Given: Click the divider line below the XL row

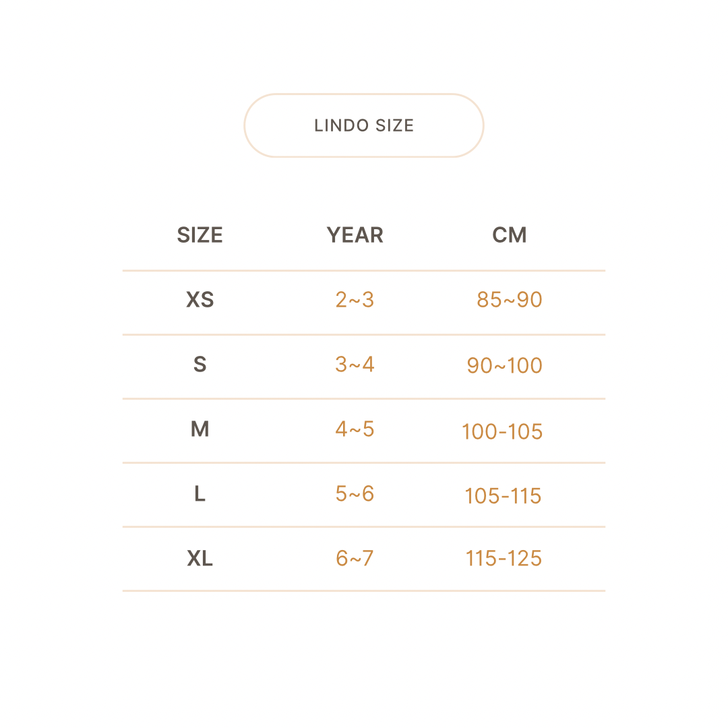Looking at the screenshot, I should tap(364, 591).
